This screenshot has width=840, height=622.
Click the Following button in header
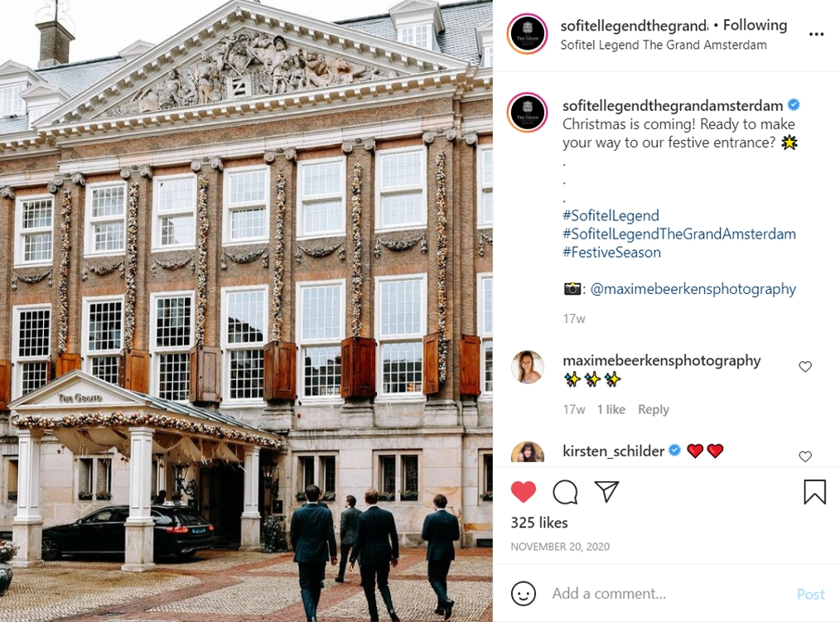point(755,25)
